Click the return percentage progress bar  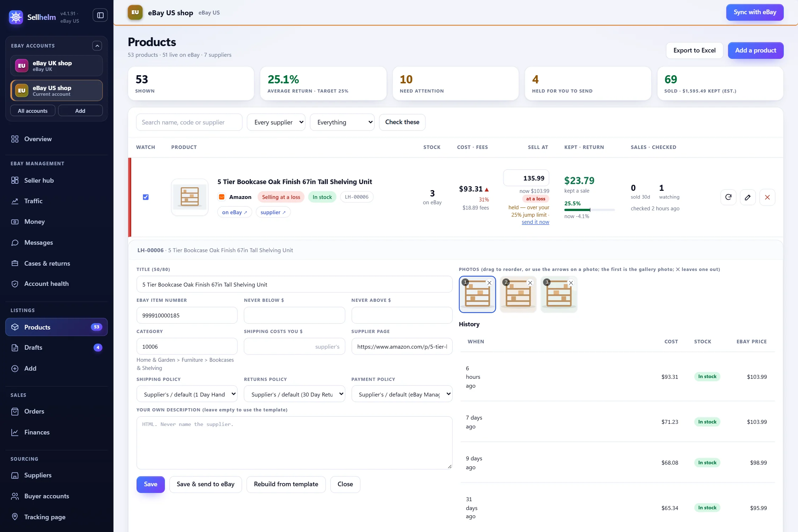pyautogui.click(x=589, y=210)
